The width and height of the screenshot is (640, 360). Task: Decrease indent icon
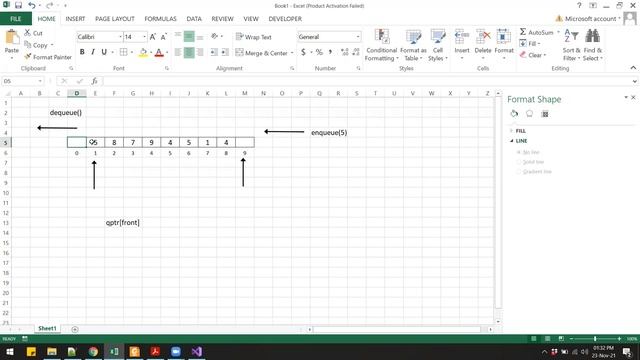coord(214,52)
